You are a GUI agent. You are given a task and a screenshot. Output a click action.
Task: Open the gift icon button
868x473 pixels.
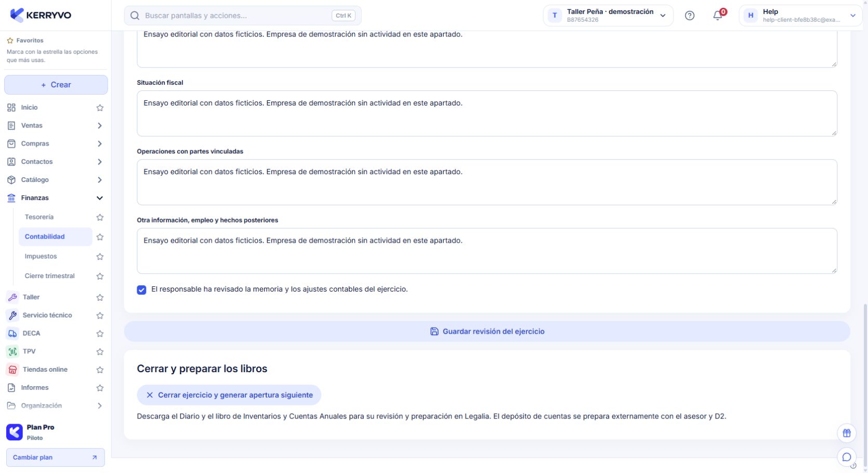[847, 433]
